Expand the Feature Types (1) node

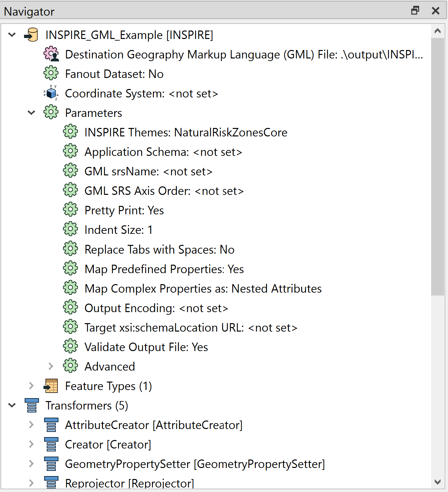(x=31, y=386)
